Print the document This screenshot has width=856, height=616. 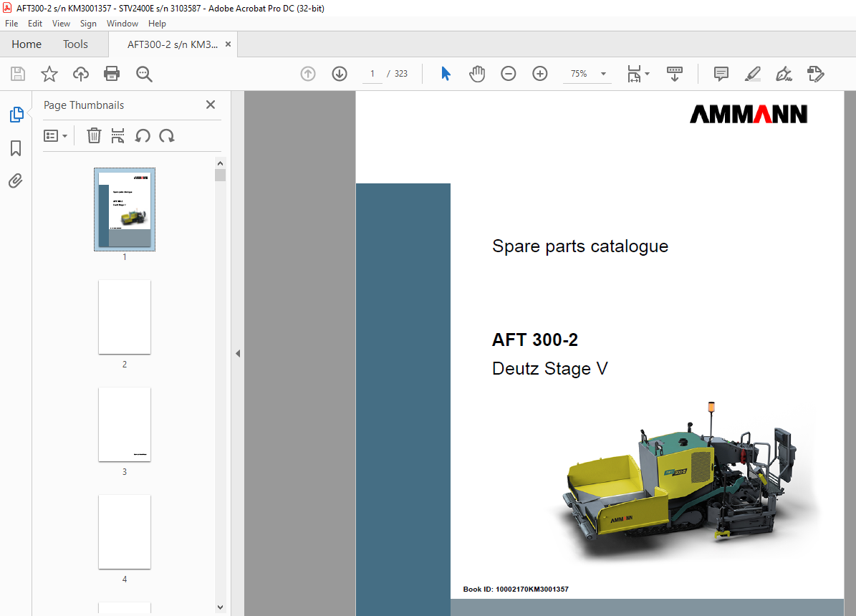(x=112, y=74)
